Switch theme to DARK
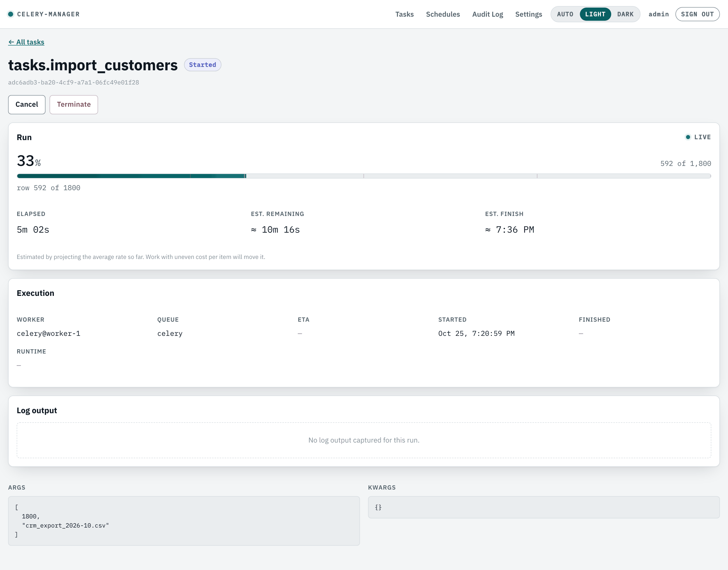This screenshot has height=570, width=728. (625, 14)
